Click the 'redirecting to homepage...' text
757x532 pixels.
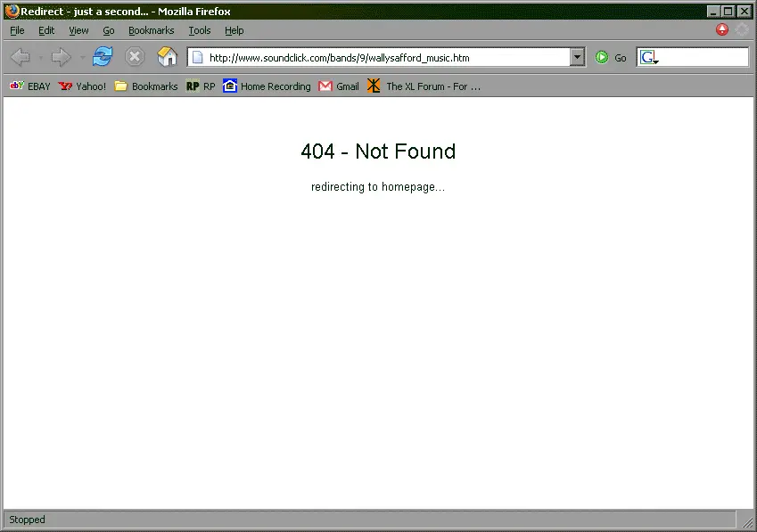[x=378, y=186]
